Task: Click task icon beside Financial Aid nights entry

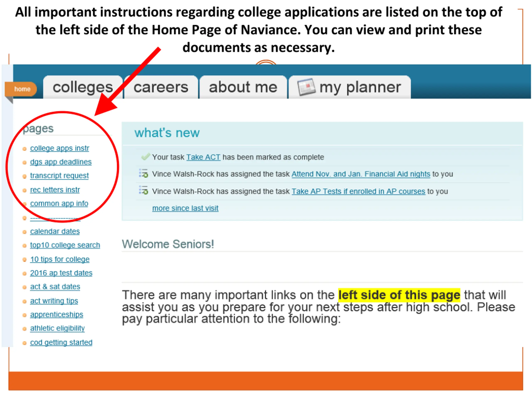Action: [x=144, y=173]
